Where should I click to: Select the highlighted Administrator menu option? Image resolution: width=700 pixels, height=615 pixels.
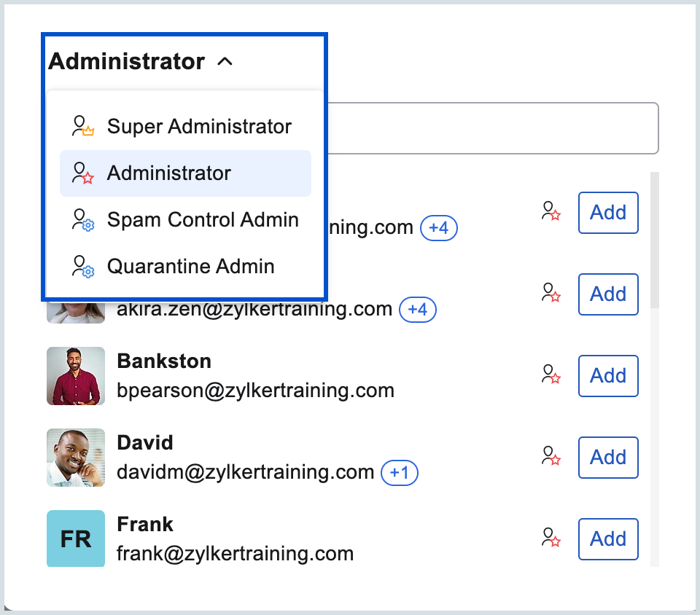pos(169,173)
